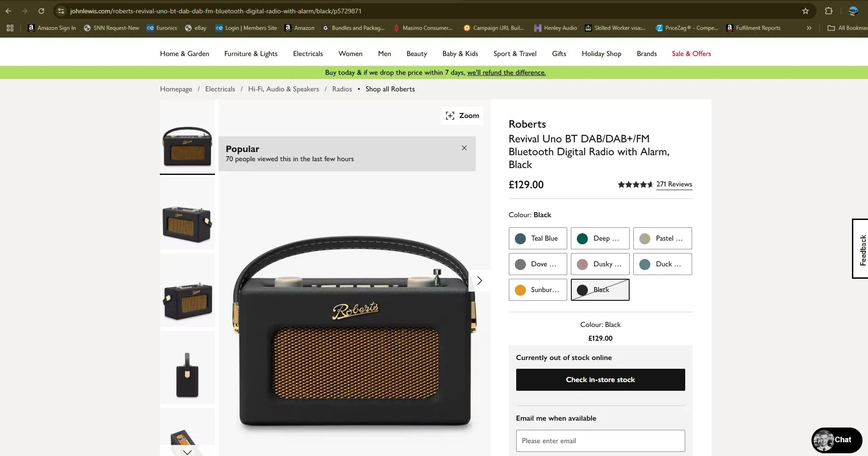Go to Radios breadcrumb
Viewport: 868px width, 456px height.
pyautogui.click(x=342, y=89)
